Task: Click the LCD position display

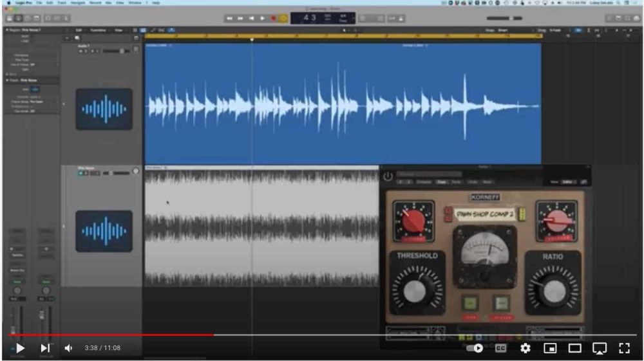Action: [x=323, y=18]
